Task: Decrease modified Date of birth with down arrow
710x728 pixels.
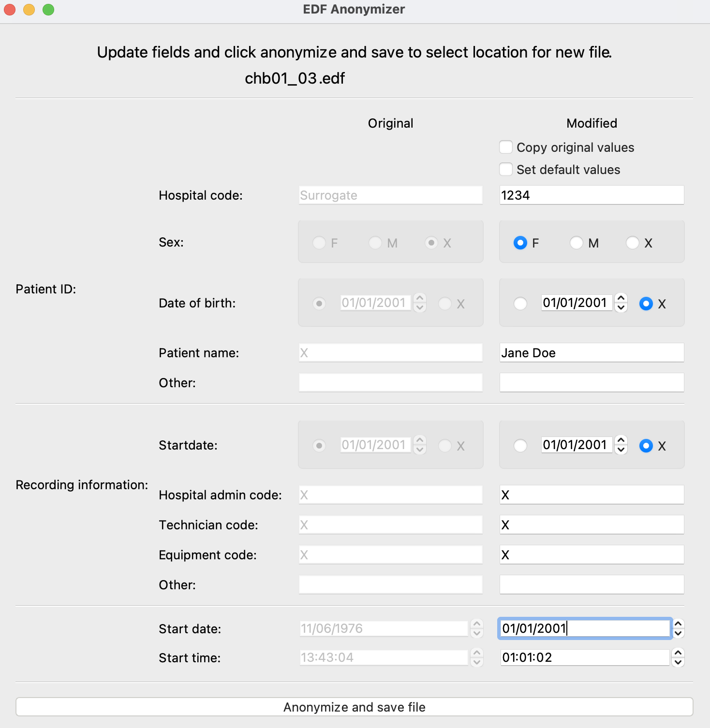Action: pos(621,308)
